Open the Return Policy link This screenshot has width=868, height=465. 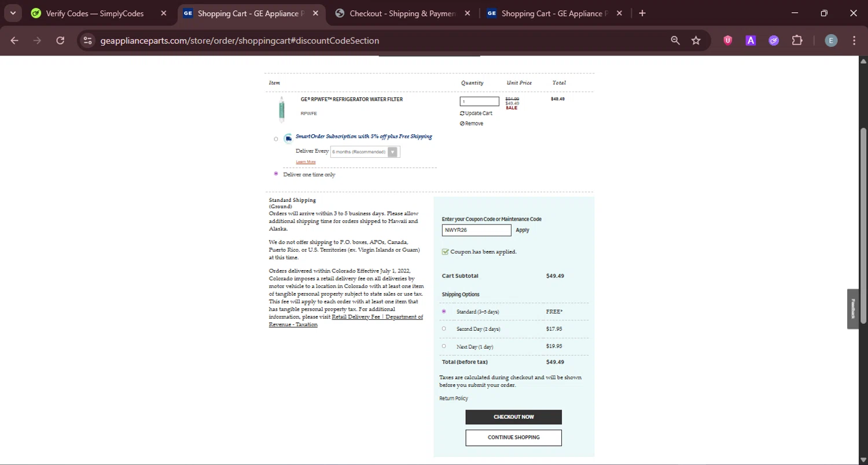[454, 398]
